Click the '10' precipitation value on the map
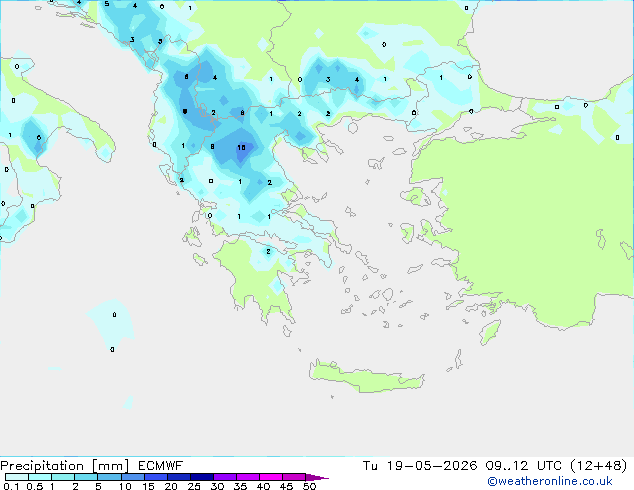This screenshot has width=634, height=490. (x=241, y=148)
